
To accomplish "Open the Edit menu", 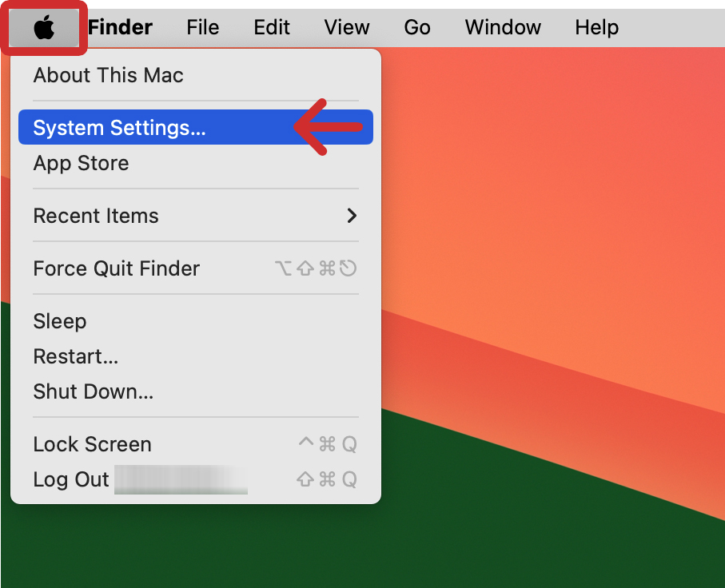I will (x=272, y=28).
